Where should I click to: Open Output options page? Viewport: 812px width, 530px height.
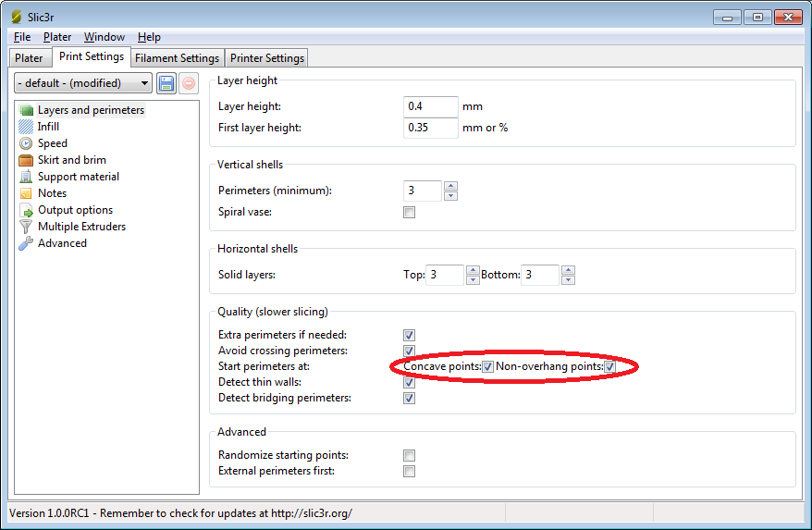(x=75, y=210)
